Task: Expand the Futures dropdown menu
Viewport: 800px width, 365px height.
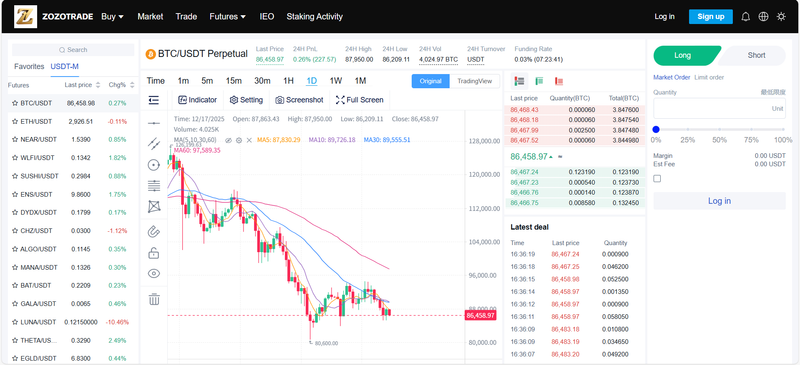Action: coord(228,16)
